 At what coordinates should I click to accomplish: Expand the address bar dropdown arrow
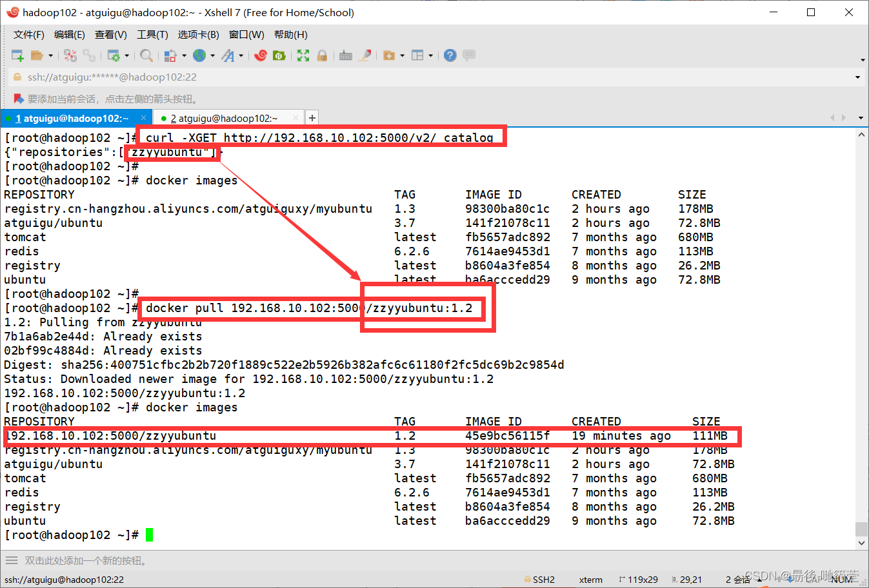tap(857, 77)
